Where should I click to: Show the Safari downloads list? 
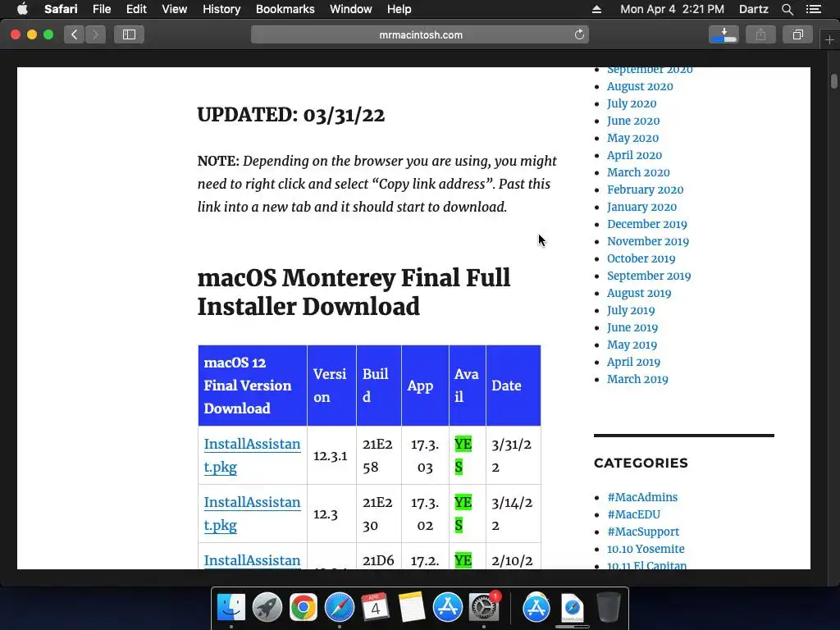(724, 34)
